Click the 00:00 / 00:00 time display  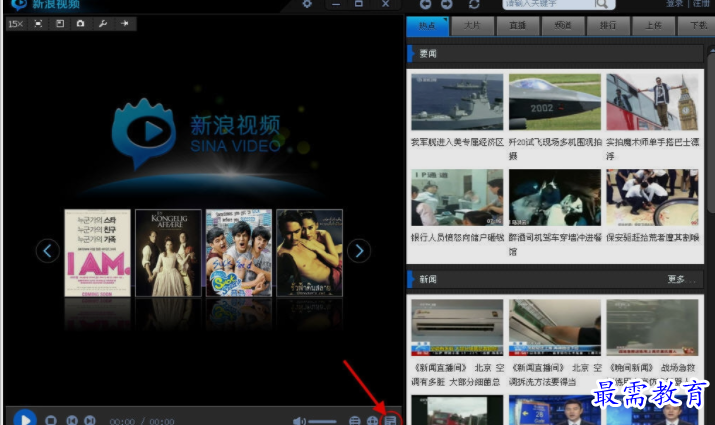click(x=142, y=421)
